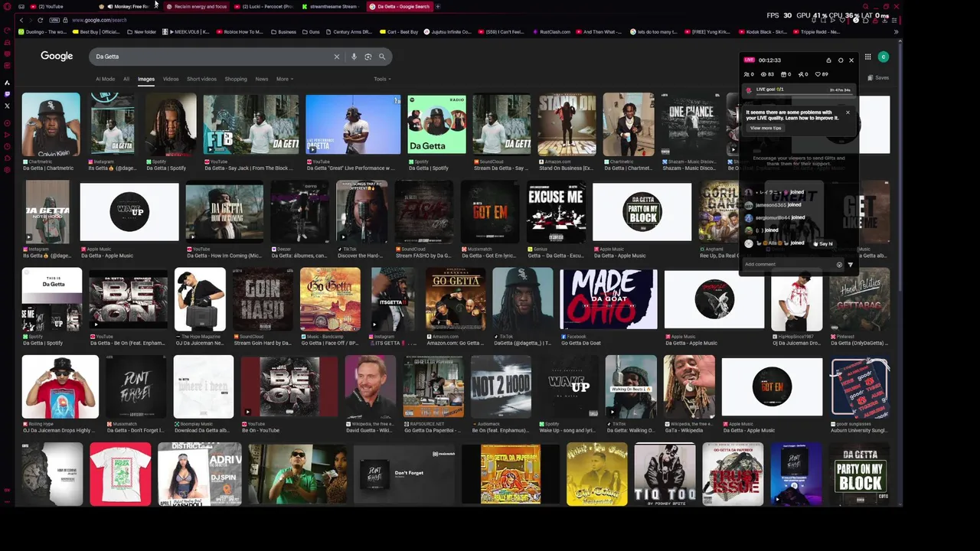Switch to All results tab
Screen dimensions: 980x551
coord(126,79)
